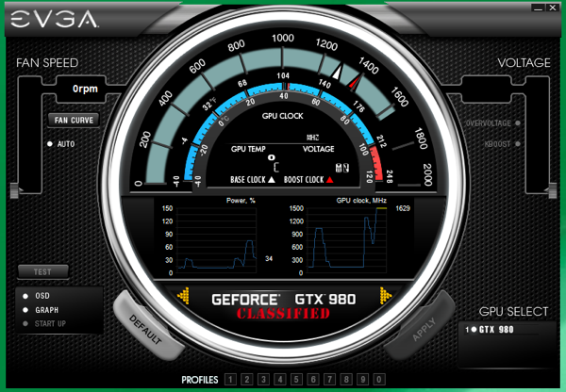Click the GPU CLOCK label
566x392 pixels.
tap(283, 116)
